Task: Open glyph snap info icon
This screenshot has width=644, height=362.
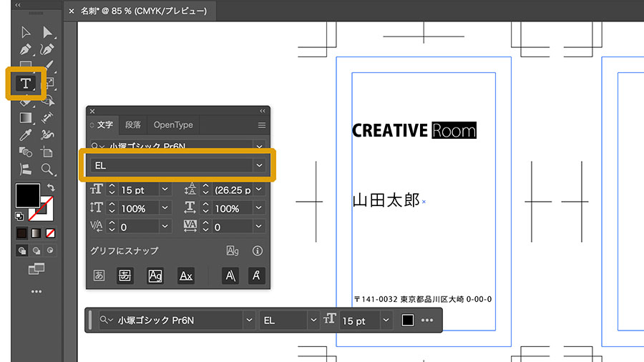Action: tap(258, 251)
